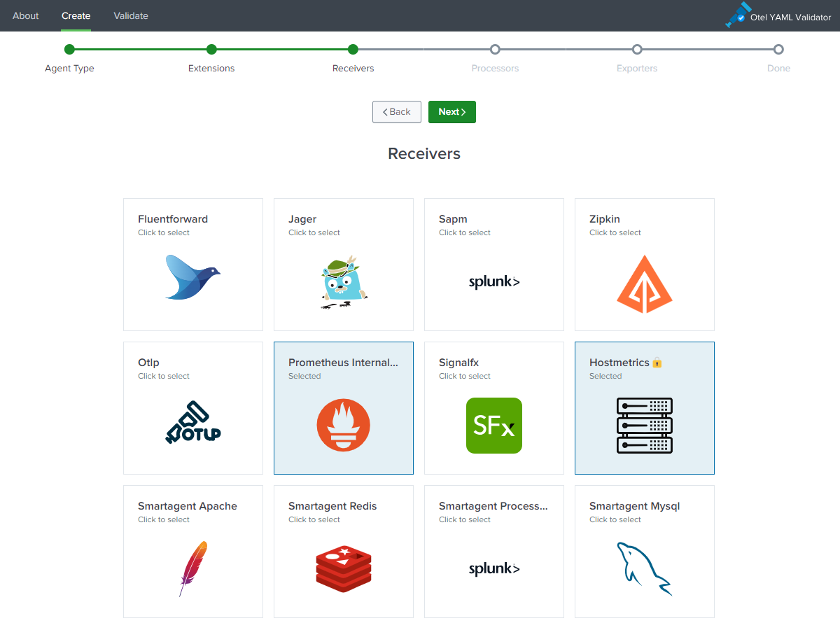Screen dimensions: 840x630
Task: Click the lock icon beside Hostmetrics
Action: click(x=657, y=363)
